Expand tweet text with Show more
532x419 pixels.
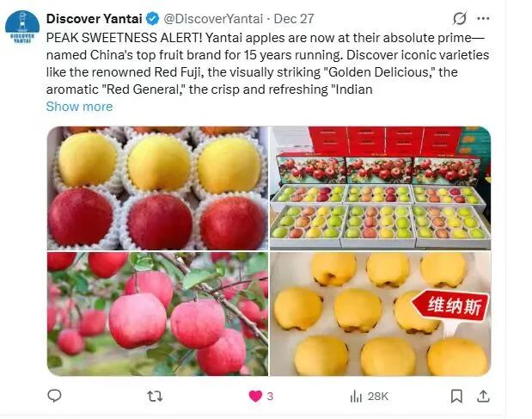tap(79, 107)
